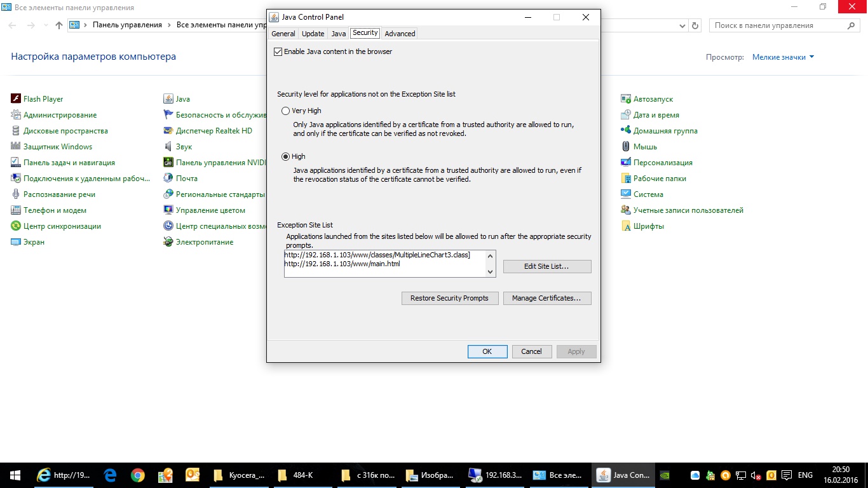Switch to the General tab
The image size is (868, 488).
pyautogui.click(x=283, y=34)
